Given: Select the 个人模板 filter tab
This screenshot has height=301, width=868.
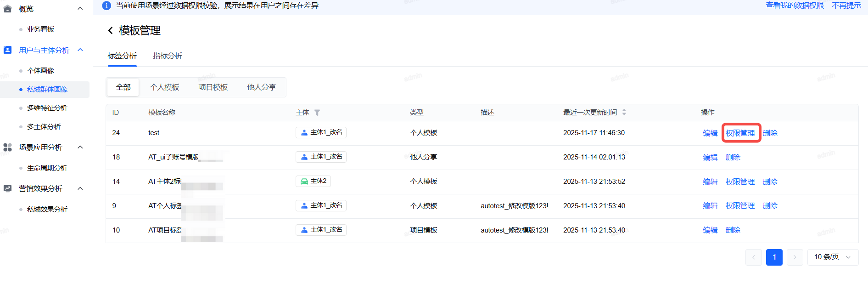Looking at the screenshot, I should 164,87.
